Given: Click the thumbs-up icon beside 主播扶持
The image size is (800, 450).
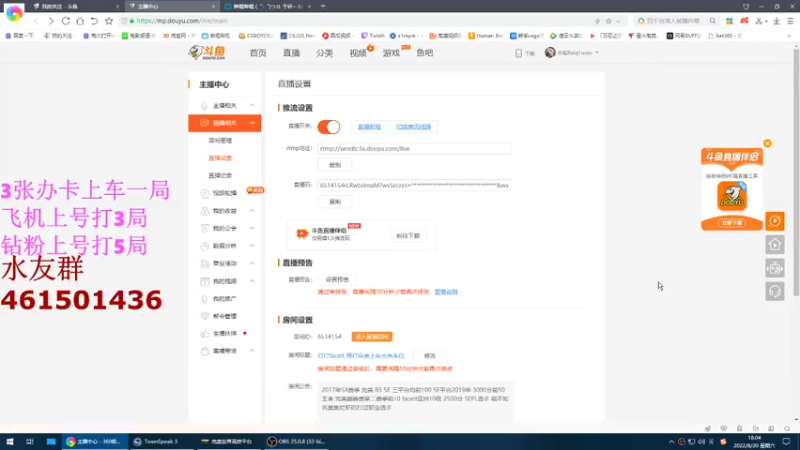Looking at the screenshot, I should [x=205, y=333].
